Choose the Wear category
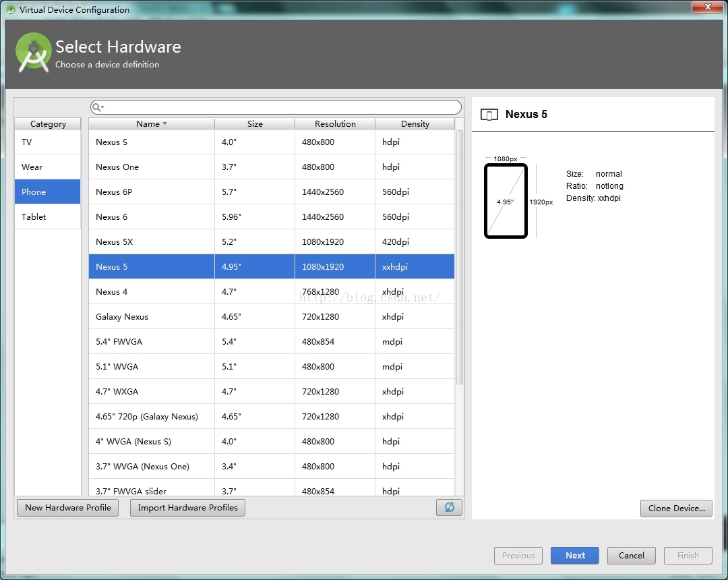The height and width of the screenshot is (580, 728). point(47,167)
